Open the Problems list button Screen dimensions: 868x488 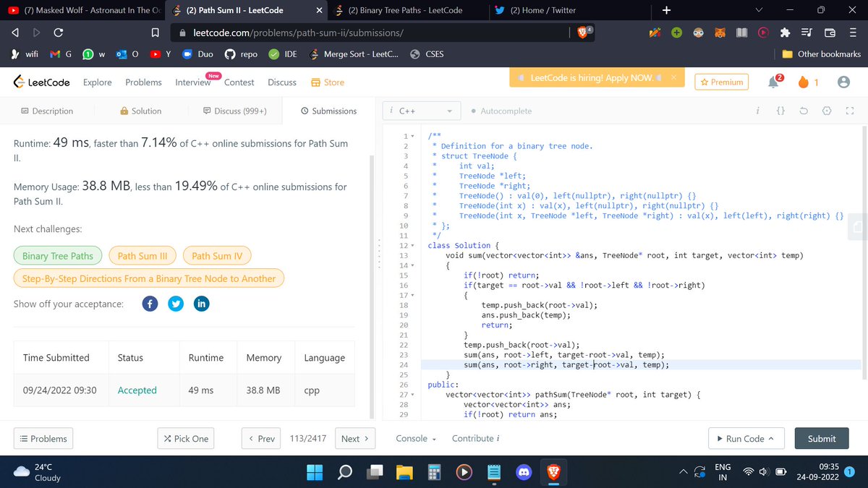43,438
